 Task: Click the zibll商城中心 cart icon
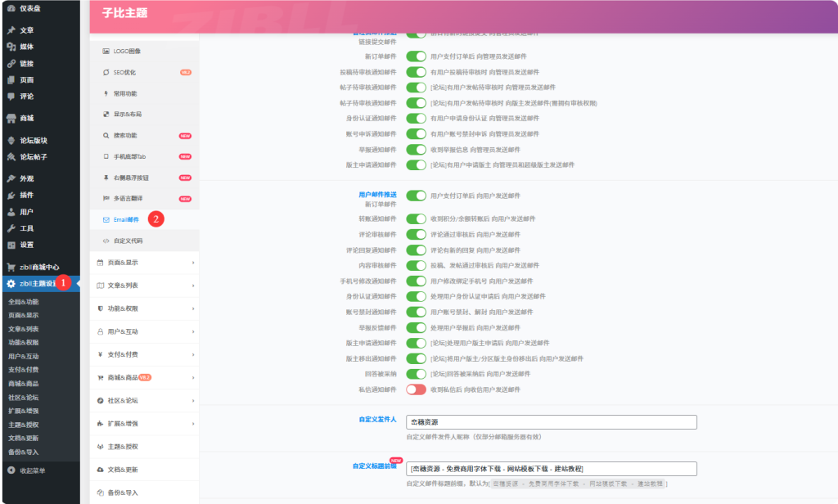(x=11, y=268)
